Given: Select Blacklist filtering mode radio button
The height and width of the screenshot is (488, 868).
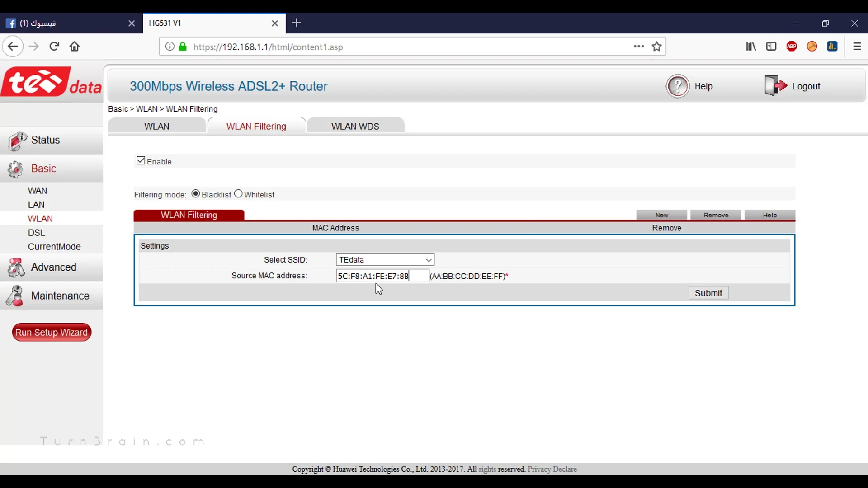Looking at the screenshot, I should pyautogui.click(x=196, y=194).
